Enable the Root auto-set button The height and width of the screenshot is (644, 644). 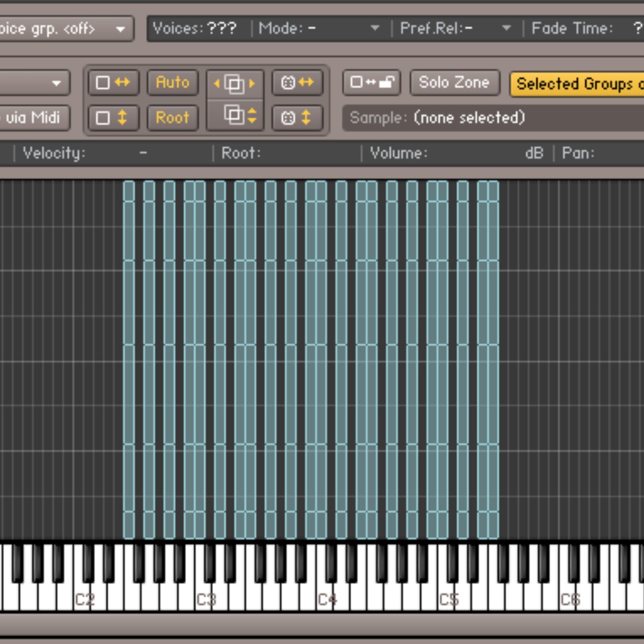pyautogui.click(x=172, y=118)
